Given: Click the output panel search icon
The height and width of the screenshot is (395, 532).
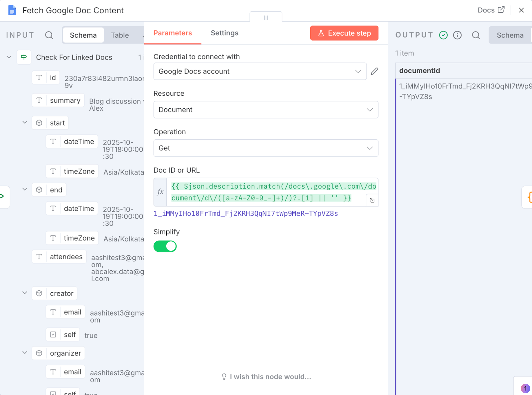Looking at the screenshot, I should click(476, 35).
